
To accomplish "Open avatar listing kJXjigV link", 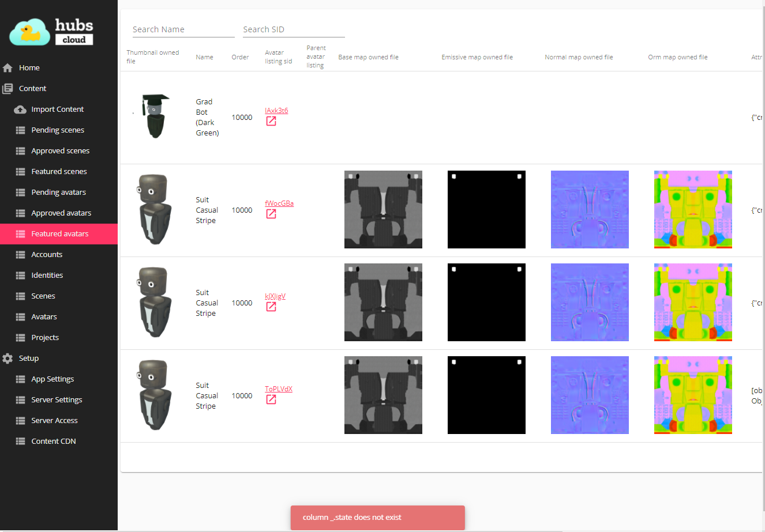I will [275, 296].
